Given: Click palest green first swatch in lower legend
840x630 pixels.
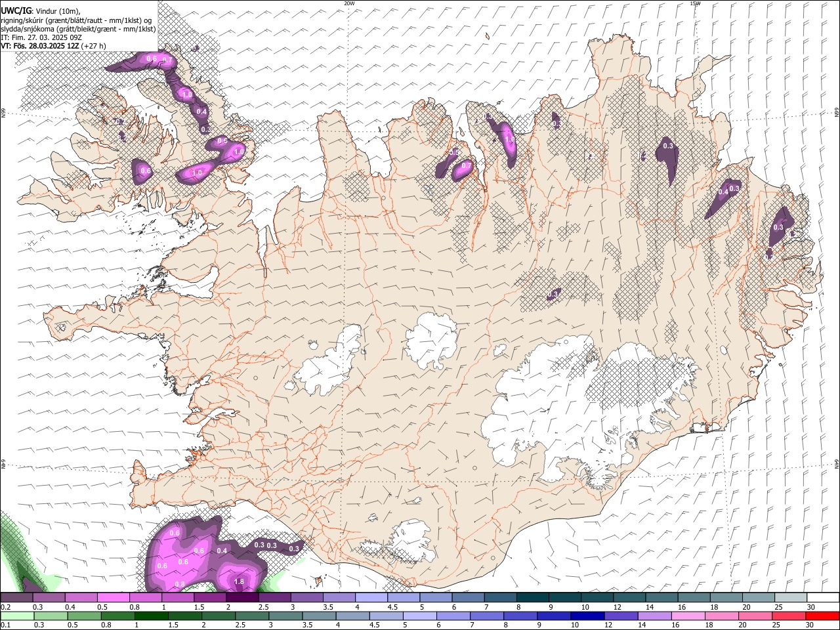Looking at the screenshot, I should pos(16,616).
